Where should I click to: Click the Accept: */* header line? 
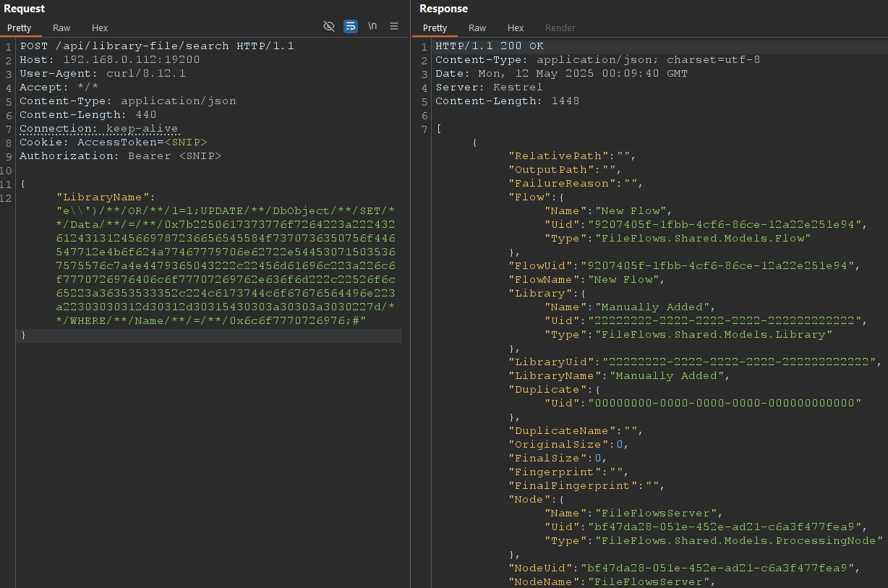[59, 87]
